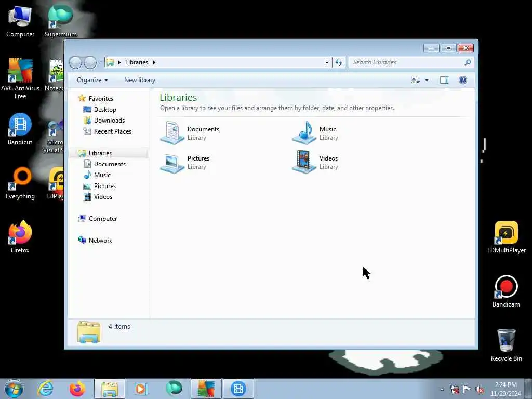Click arrow before Libraries in address bar
Screen dimensions: 532x399
click(x=119, y=62)
